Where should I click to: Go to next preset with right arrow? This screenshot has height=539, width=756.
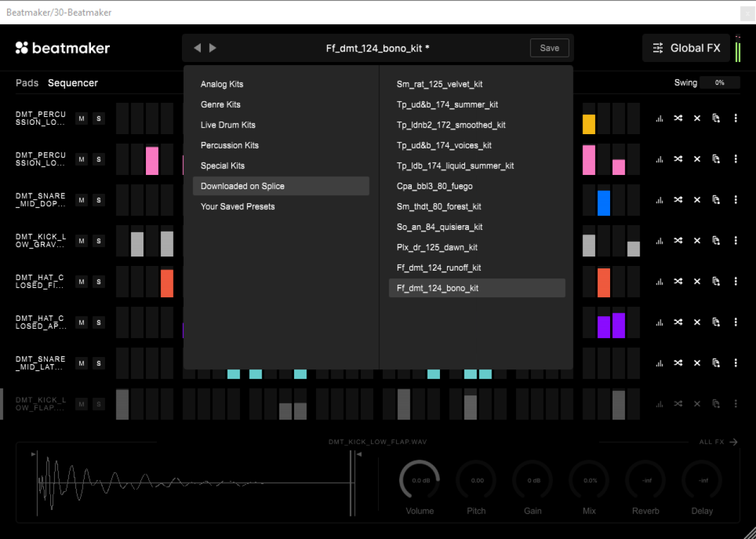[213, 48]
